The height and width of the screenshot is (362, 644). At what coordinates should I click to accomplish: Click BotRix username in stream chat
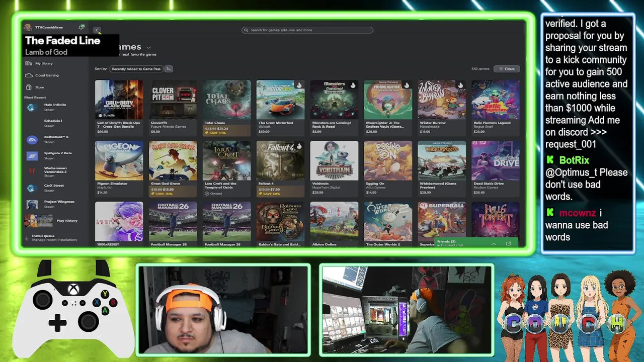tap(574, 160)
